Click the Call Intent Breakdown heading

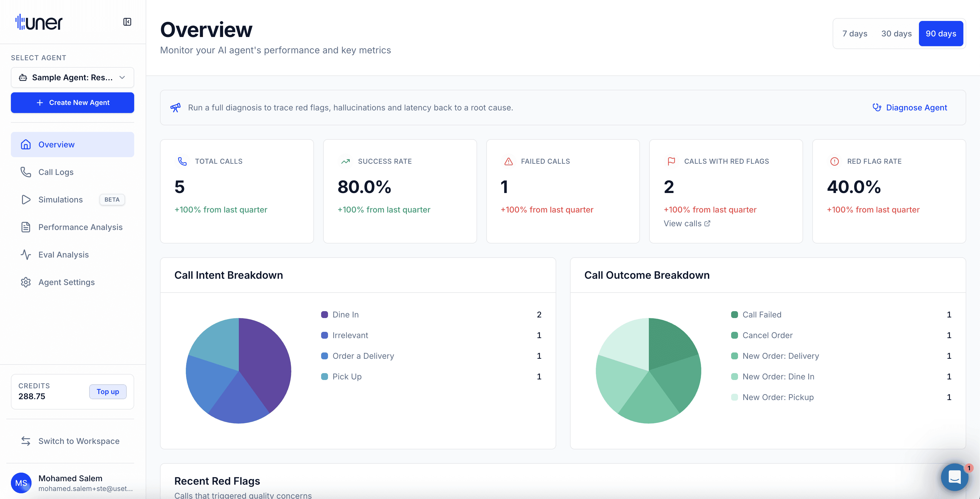point(229,275)
